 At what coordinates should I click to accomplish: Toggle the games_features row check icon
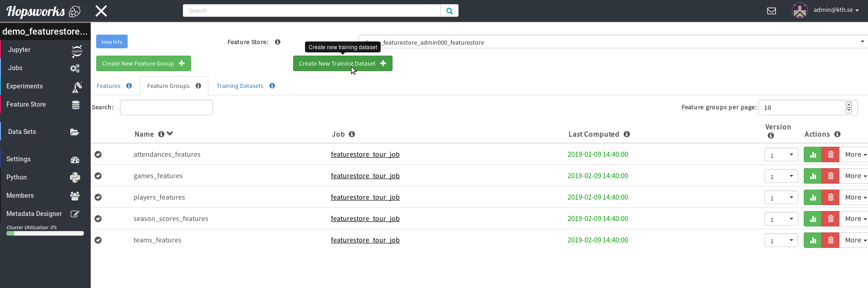point(98,176)
